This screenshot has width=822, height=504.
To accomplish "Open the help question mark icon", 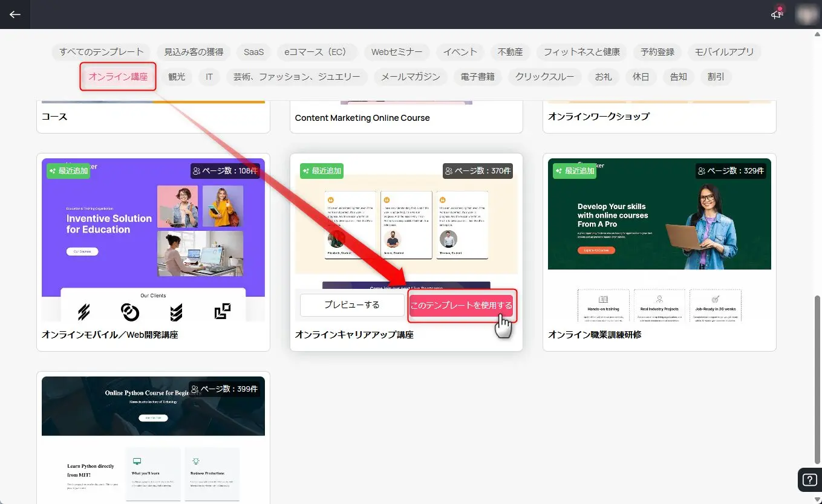I will tap(809, 480).
